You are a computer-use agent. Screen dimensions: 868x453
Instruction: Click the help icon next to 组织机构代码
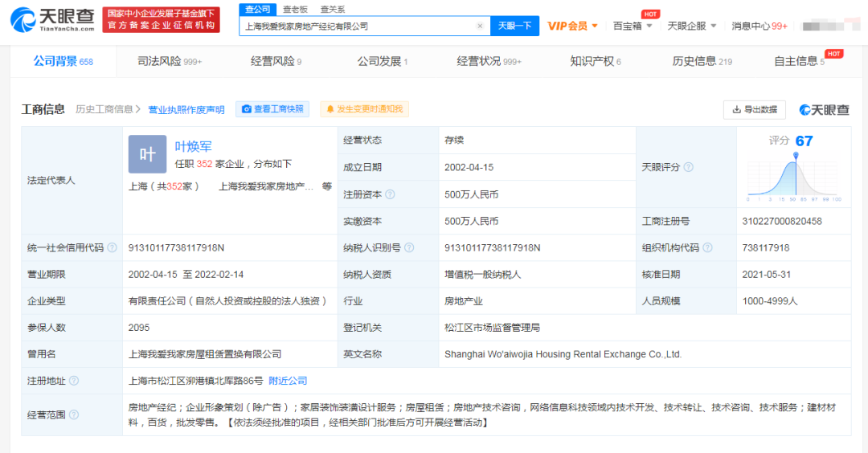pyautogui.click(x=707, y=247)
